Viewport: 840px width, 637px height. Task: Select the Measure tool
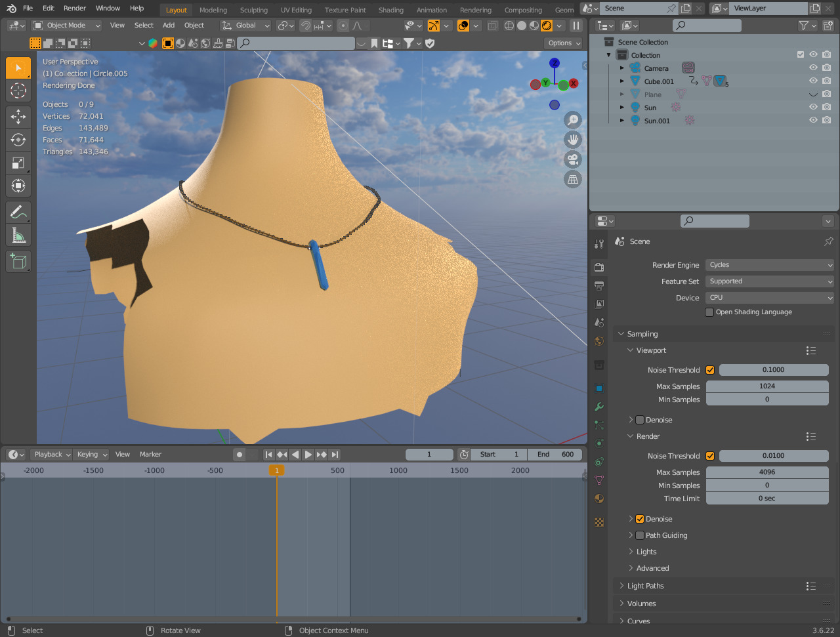(x=18, y=235)
